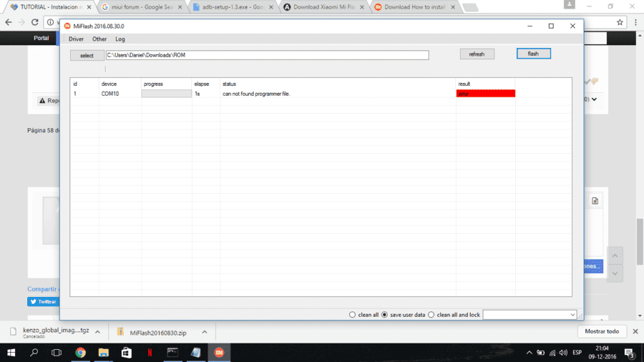Expand options for MiFlash20160830.zip download
644x362 pixels.
tap(205, 332)
